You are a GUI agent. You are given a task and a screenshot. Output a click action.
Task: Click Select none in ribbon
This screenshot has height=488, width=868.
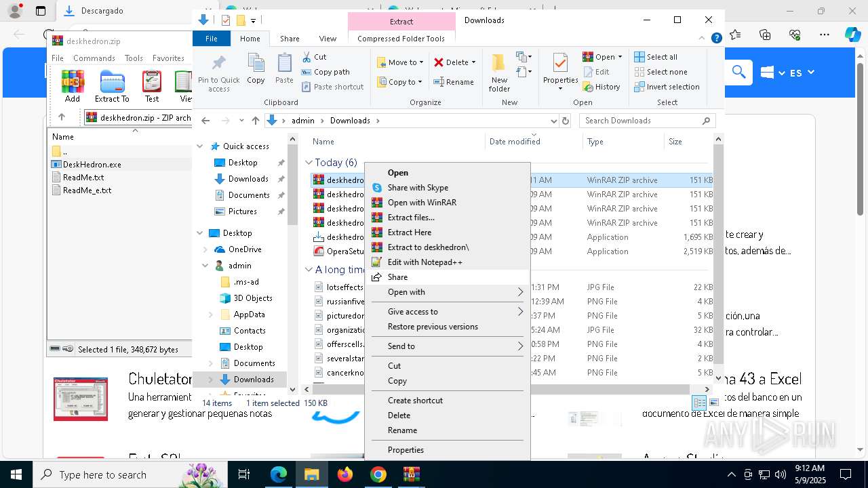[x=660, y=72]
